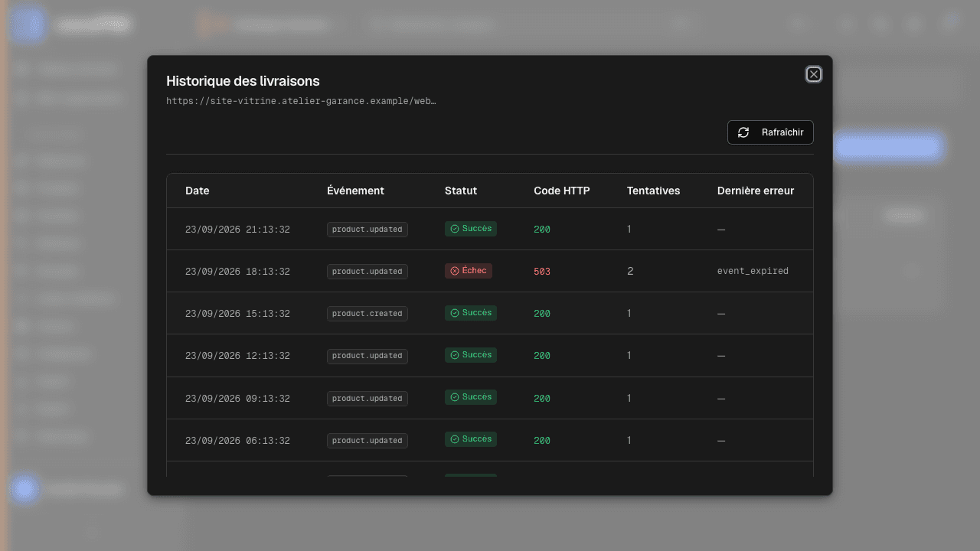Select the 23/09/2026 12:13:32 date cell
Screen dimensions: 980x551
point(237,356)
